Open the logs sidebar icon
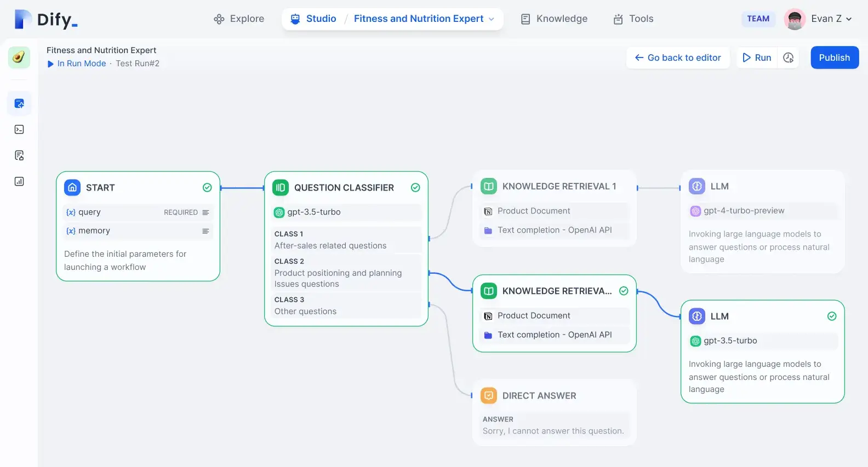 [x=19, y=155]
